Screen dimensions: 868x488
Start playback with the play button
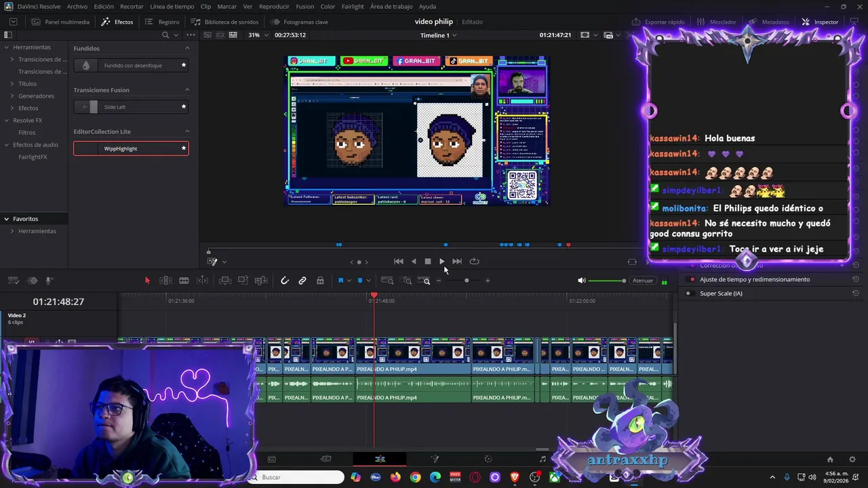[442, 262]
